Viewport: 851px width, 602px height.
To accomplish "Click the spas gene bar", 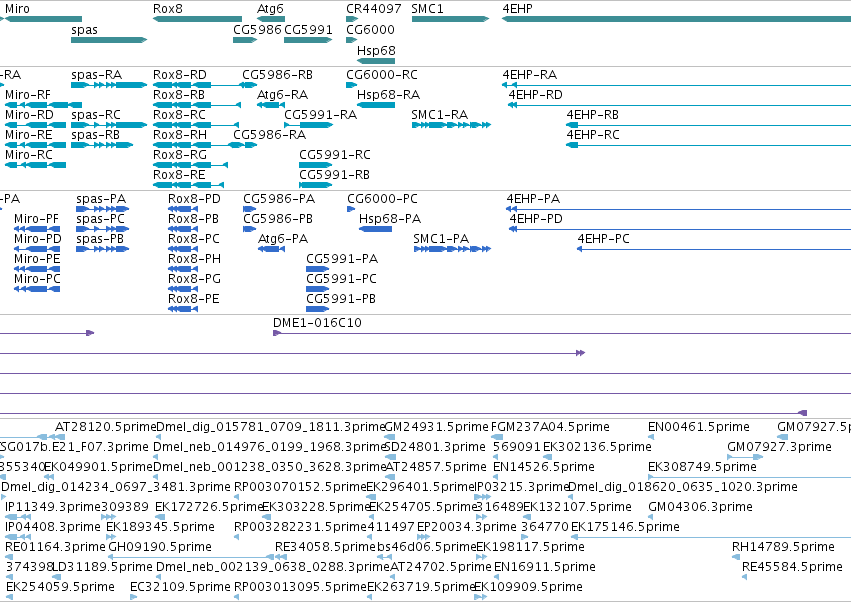I will click(109, 40).
